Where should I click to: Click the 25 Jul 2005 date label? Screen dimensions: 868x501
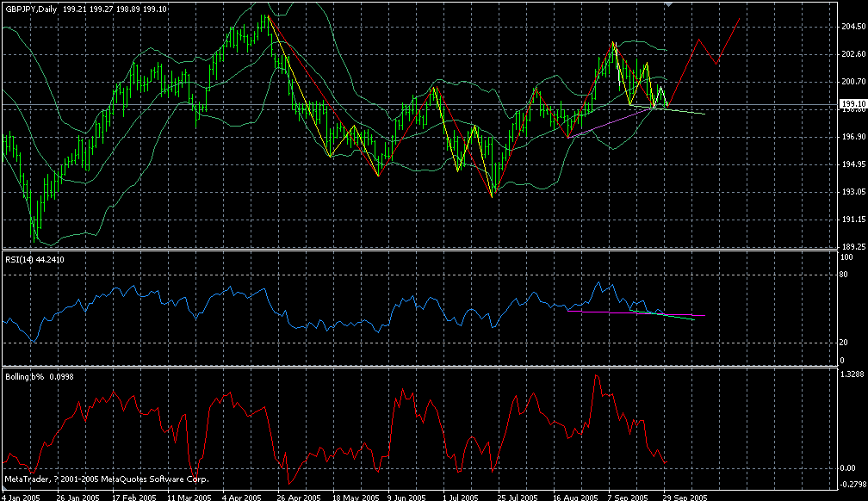[518, 497]
